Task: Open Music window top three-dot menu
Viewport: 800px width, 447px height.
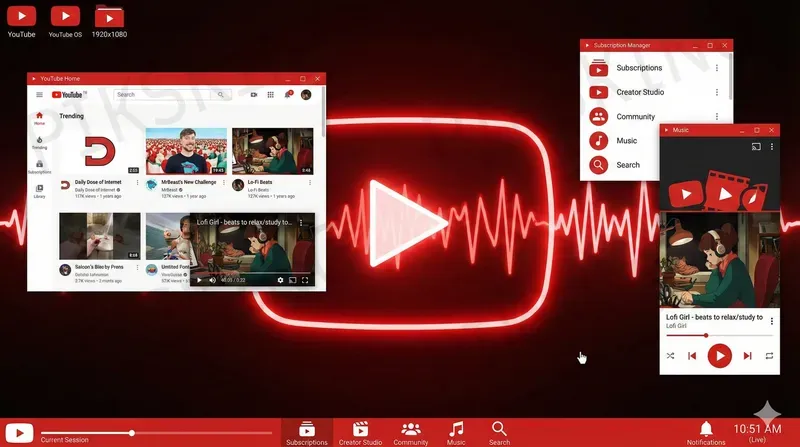Action: 772,147
